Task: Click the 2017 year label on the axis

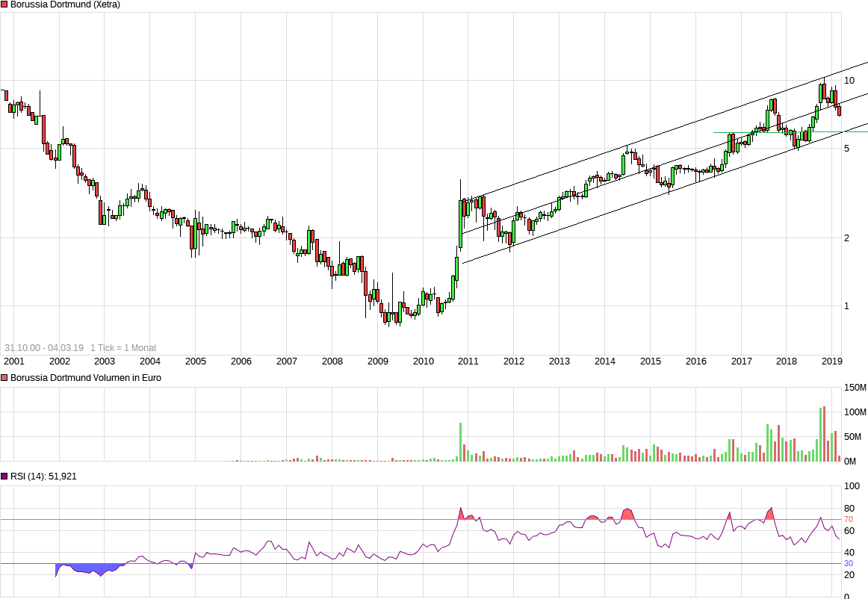Action: coord(742,361)
